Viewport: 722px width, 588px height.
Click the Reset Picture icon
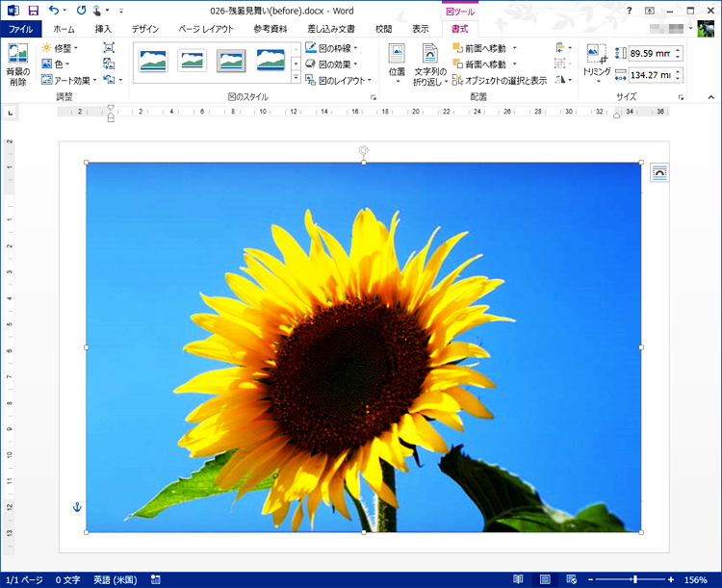(109, 80)
